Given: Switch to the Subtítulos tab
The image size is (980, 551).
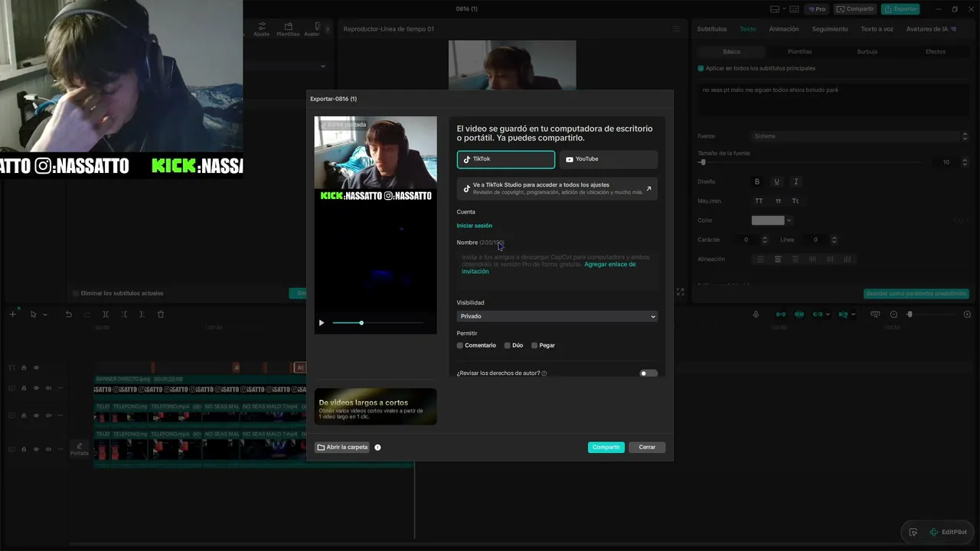Looking at the screenshot, I should 712,29.
